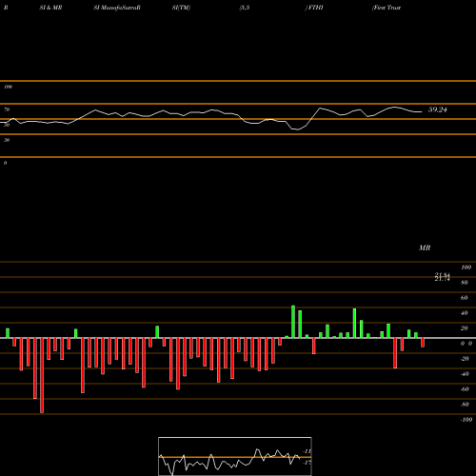
Task: Click the 0 label on RSI axis
Action: 5,163
